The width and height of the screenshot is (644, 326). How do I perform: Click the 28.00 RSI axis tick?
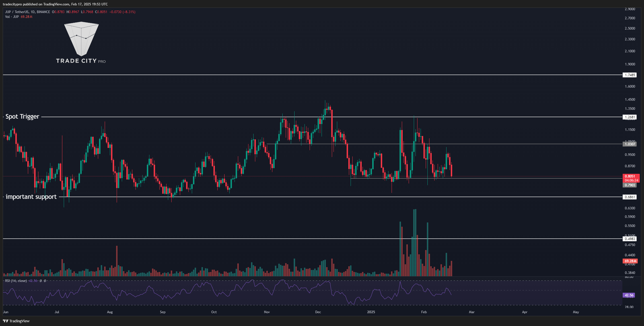coord(629,307)
